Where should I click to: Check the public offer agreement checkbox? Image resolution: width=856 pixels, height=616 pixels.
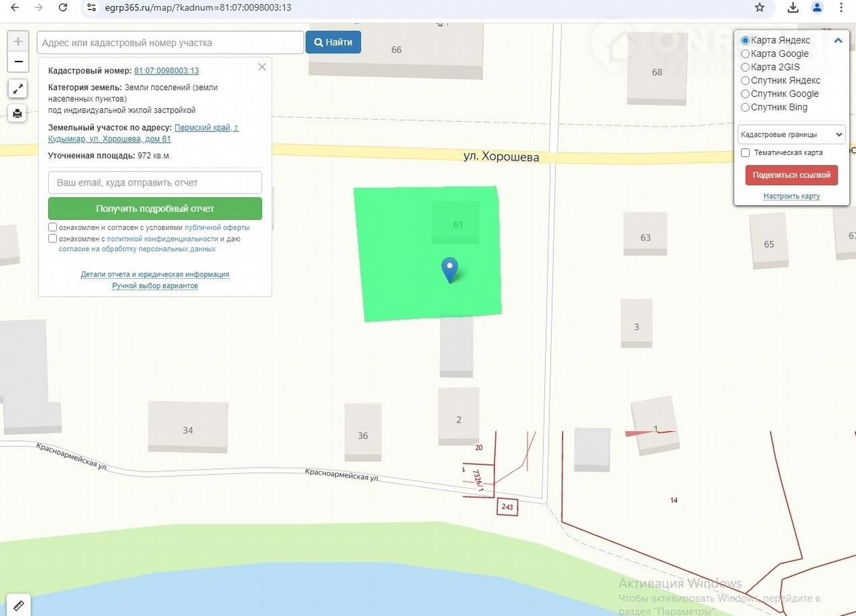pyautogui.click(x=53, y=227)
